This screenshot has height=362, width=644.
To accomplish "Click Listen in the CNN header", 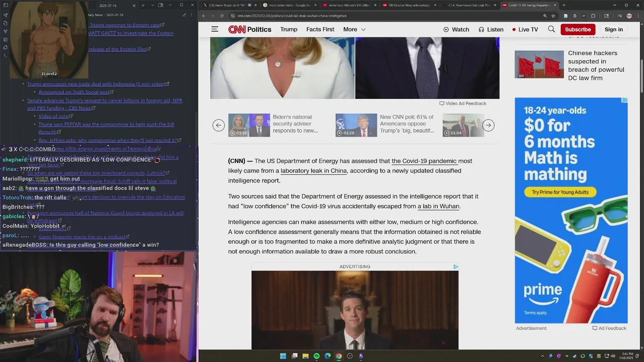I will coord(491,30).
